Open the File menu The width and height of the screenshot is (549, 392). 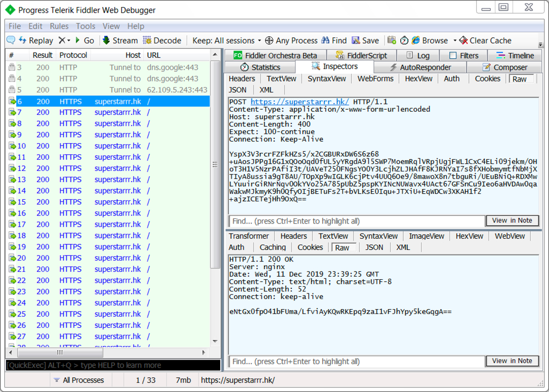15,26
